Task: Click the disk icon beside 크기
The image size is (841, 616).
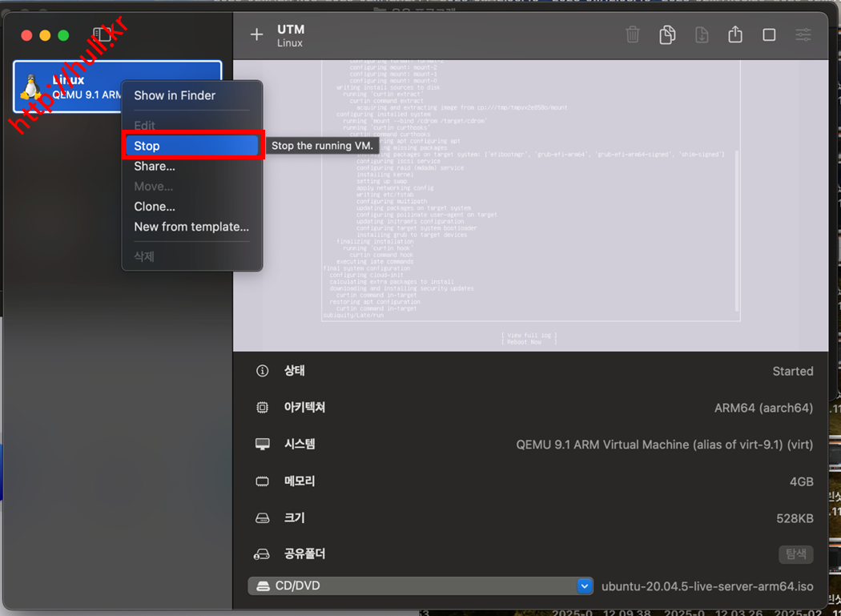Action: pos(262,518)
